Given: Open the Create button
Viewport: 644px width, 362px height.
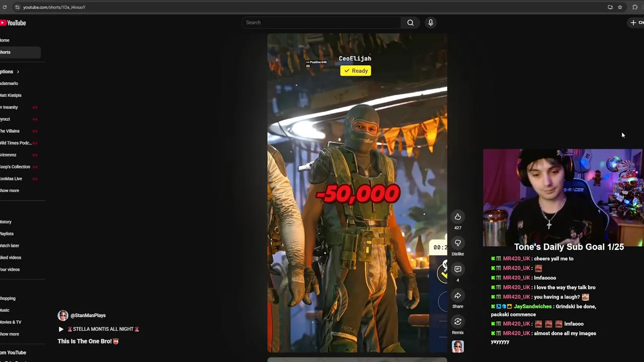Looking at the screenshot, I should pyautogui.click(x=636, y=23).
